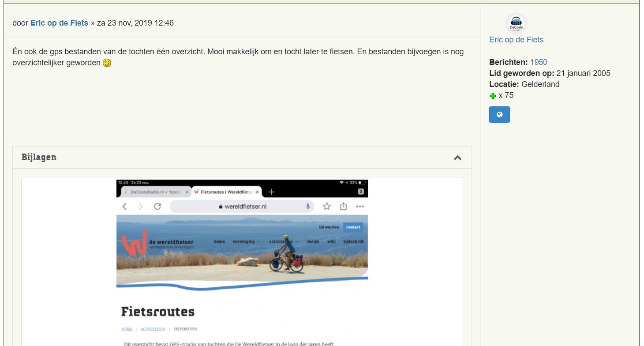Screen dimensions: 644x346
Task: Click the reload icon in the attached screenshot
Action: [x=157, y=207]
